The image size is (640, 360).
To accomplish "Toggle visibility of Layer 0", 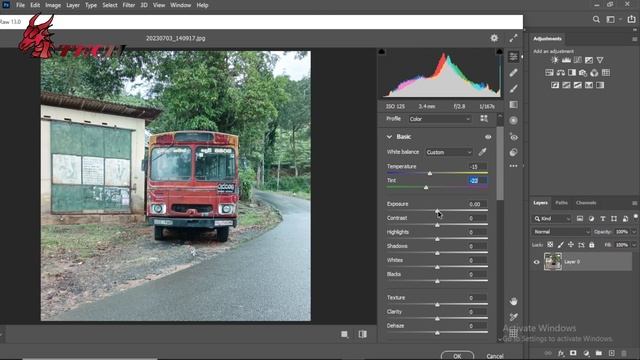I will coord(537,262).
